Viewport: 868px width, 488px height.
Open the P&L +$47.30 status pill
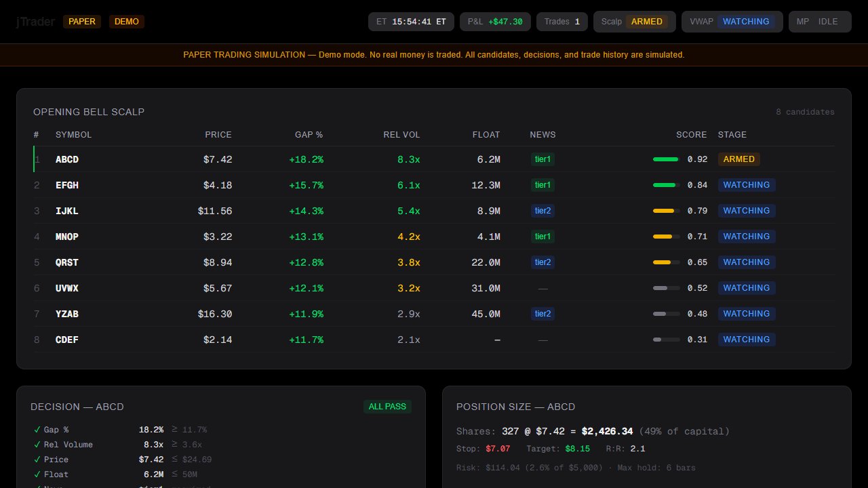[x=495, y=22]
